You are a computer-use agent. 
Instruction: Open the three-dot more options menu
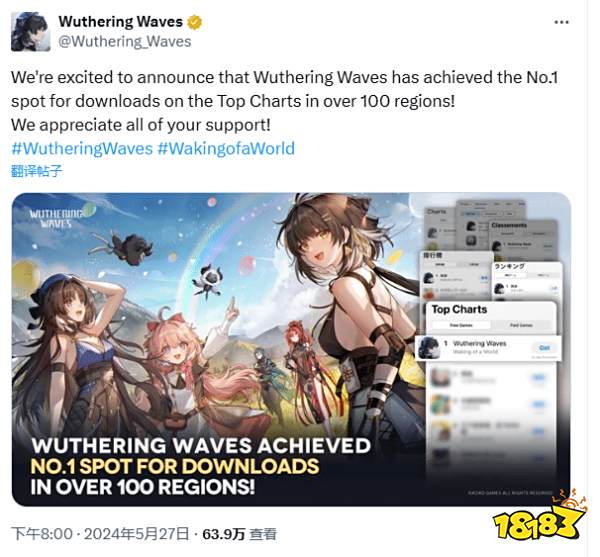(x=561, y=22)
